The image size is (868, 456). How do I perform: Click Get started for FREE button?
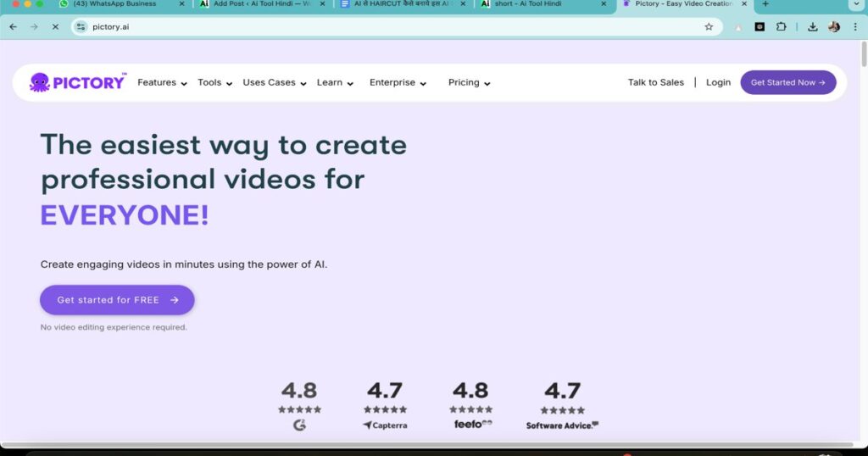pyautogui.click(x=117, y=300)
